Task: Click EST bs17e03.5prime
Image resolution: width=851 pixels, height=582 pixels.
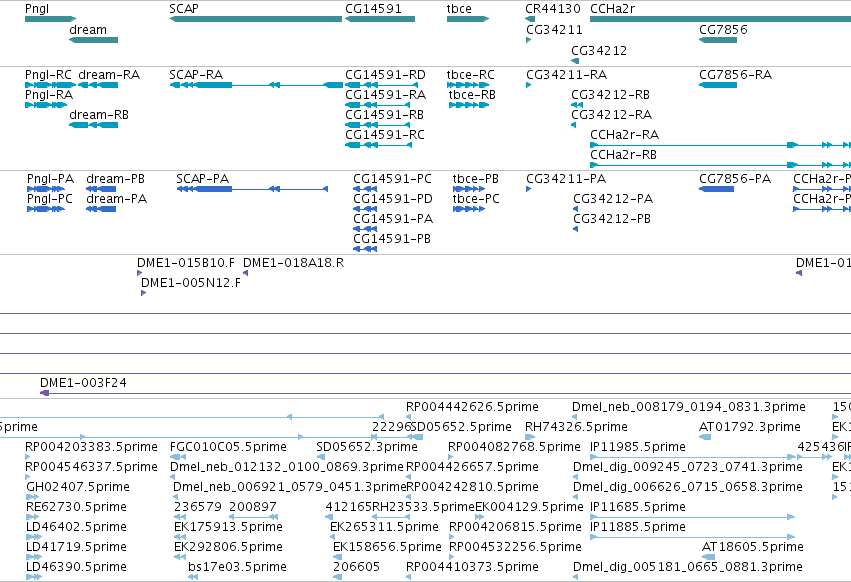Action: pos(237,567)
